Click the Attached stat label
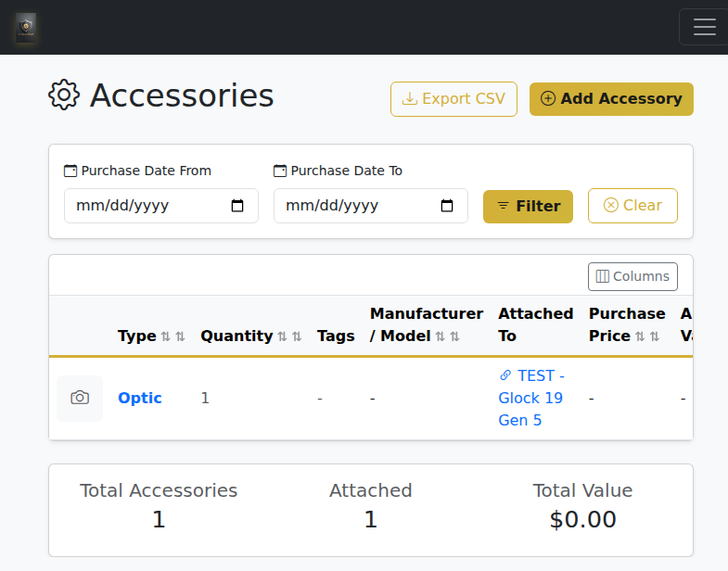 pyautogui.click(x=371, y=490)
